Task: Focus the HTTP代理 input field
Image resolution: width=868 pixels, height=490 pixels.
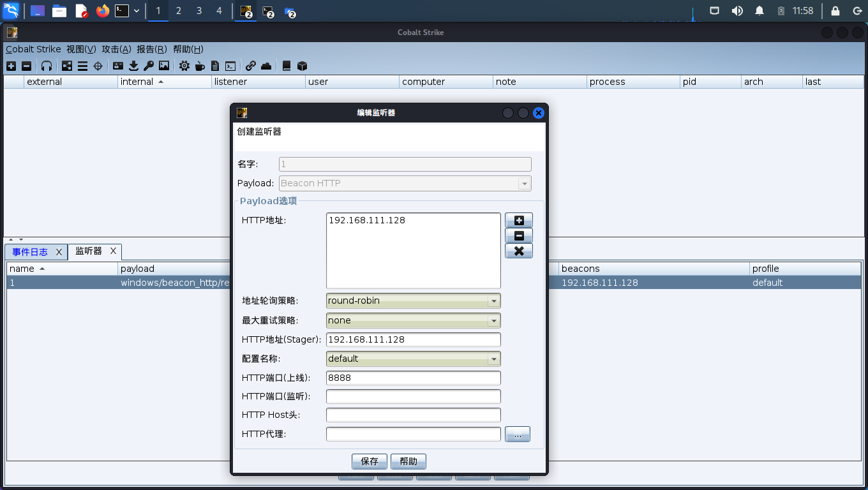Action: pos(414,434)
